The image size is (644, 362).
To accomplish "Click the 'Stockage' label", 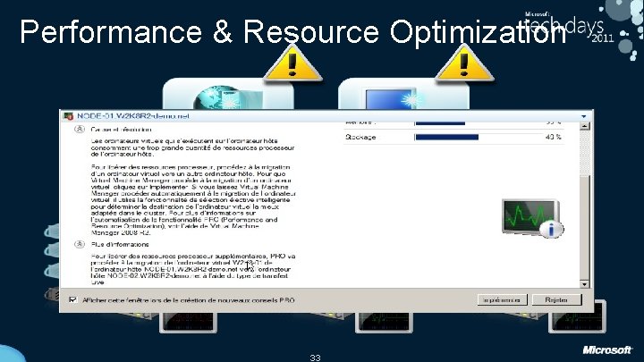I will pos(360,137).
